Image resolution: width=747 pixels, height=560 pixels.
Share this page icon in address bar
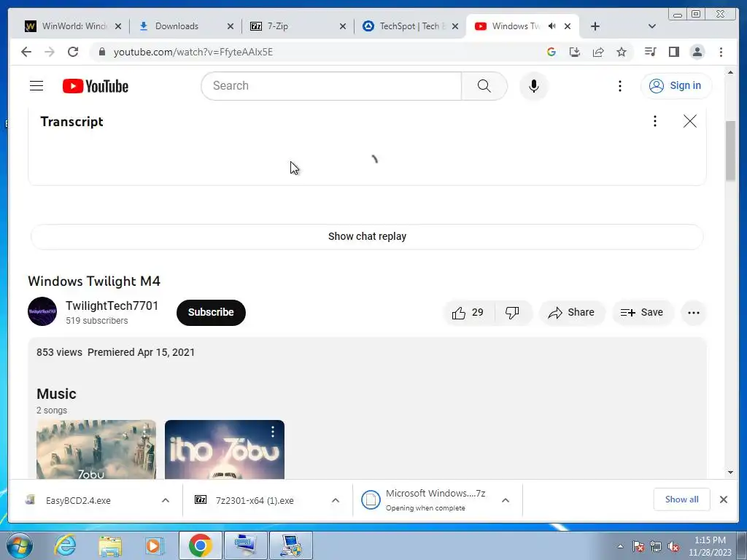tap(598, 52)
